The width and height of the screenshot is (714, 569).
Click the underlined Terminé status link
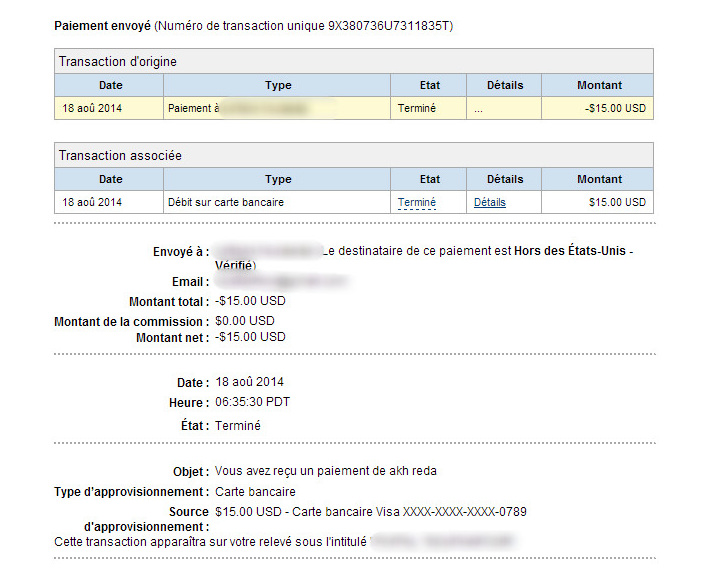pos(417,202)
